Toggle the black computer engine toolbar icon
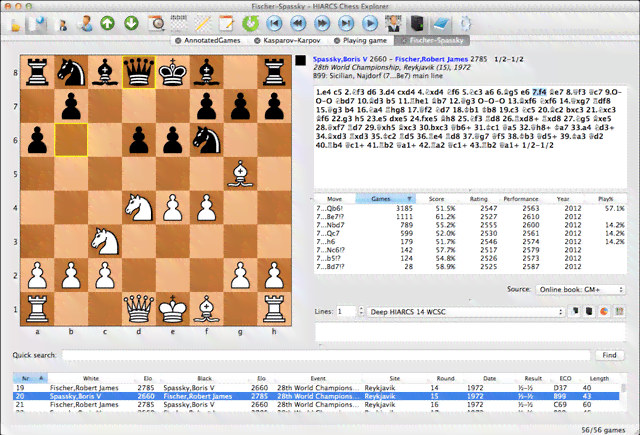Image resolution: width=640 pixels, height=435 pixels. point(417,24)
